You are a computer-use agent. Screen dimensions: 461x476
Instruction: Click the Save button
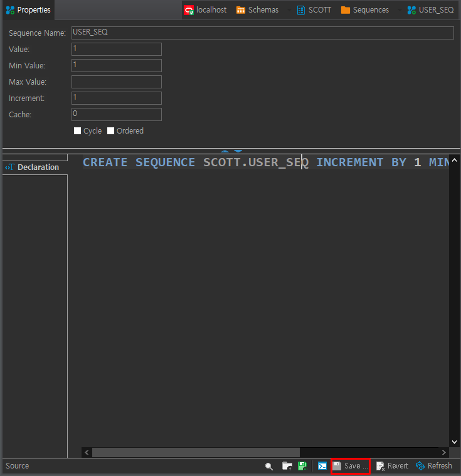[x=350, y=466]
